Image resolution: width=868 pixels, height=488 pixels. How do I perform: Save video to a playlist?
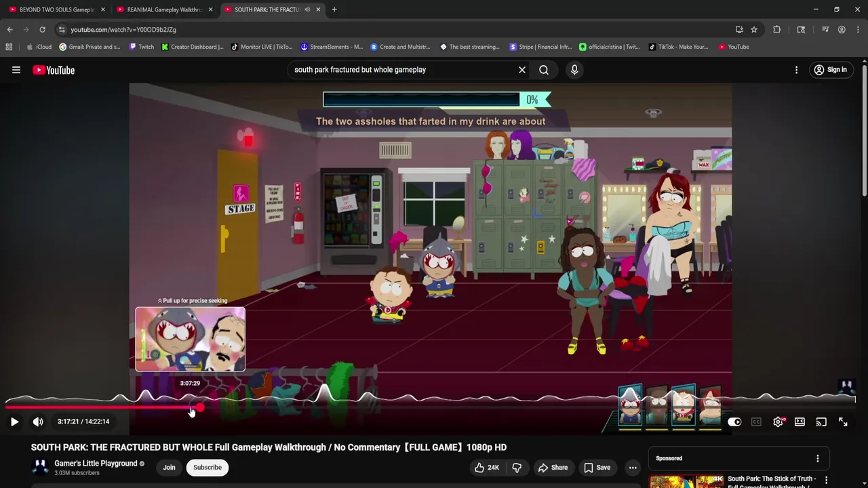point(597,468)
